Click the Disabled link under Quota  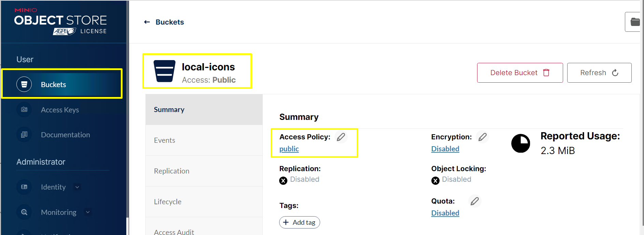click(x=445, y=213)
